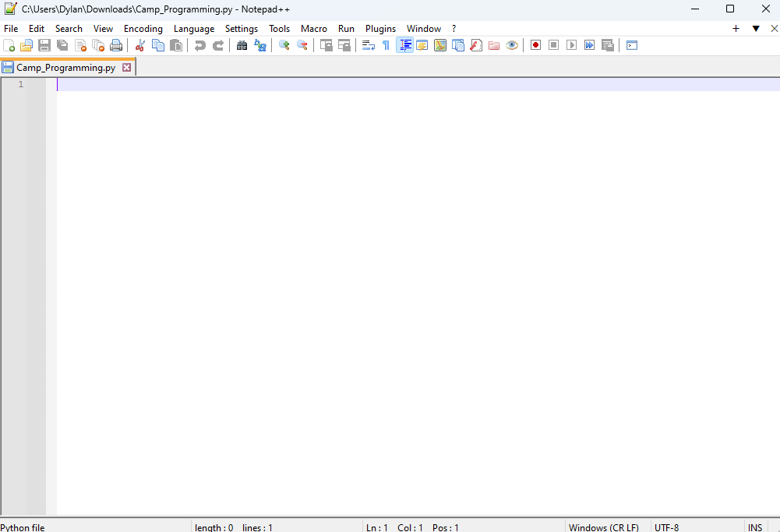Viewport: 780px width, 532px height.
Task: Toggle word wrap in toolbar
Action: pyautogui.click(x=368, y=45)
